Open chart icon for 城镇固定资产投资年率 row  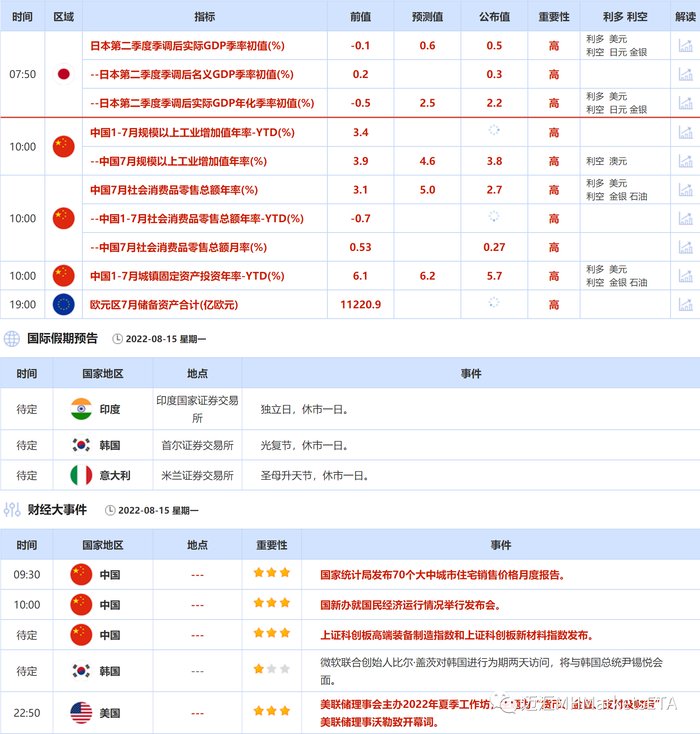tap(685, 276)
